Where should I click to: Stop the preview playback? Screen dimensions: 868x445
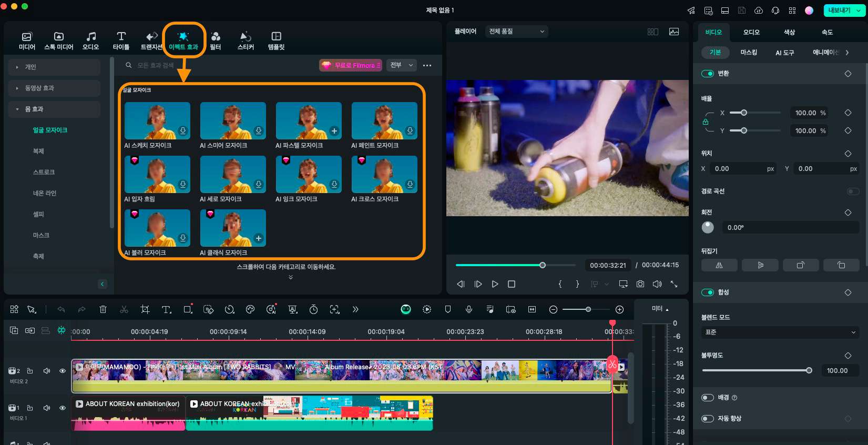(512, 284)
